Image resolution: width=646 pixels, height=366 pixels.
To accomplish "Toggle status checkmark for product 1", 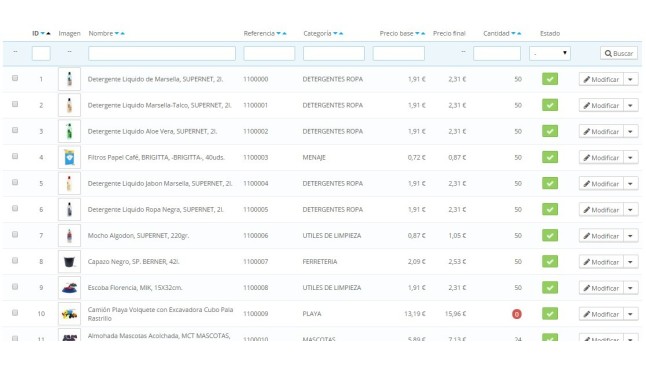I will point(550,79).
